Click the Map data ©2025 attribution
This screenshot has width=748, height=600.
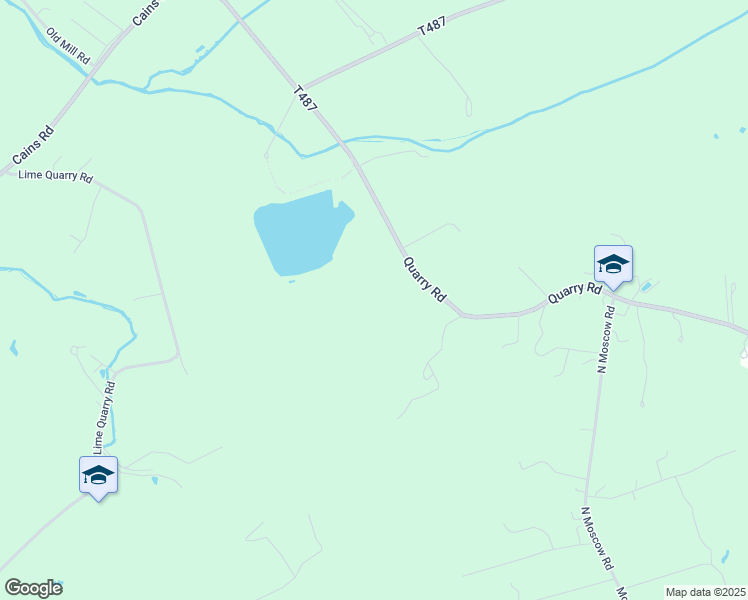pos(705,592)
